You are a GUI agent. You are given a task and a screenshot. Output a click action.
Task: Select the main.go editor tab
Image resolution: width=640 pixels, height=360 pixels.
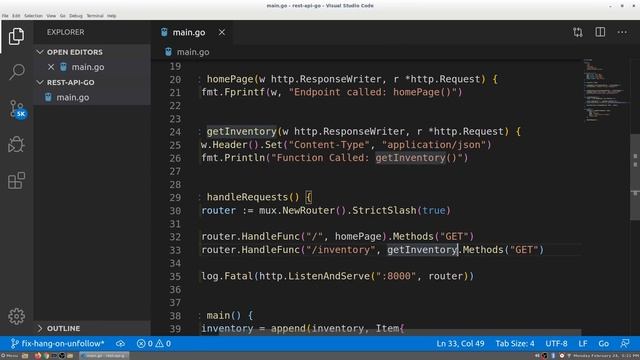[x=193, y=32]
